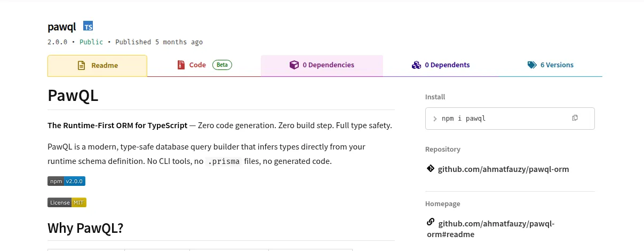Click The Runtime-First ORM for TypeScript text
644x251 pixels.
(x=117, y=126)
